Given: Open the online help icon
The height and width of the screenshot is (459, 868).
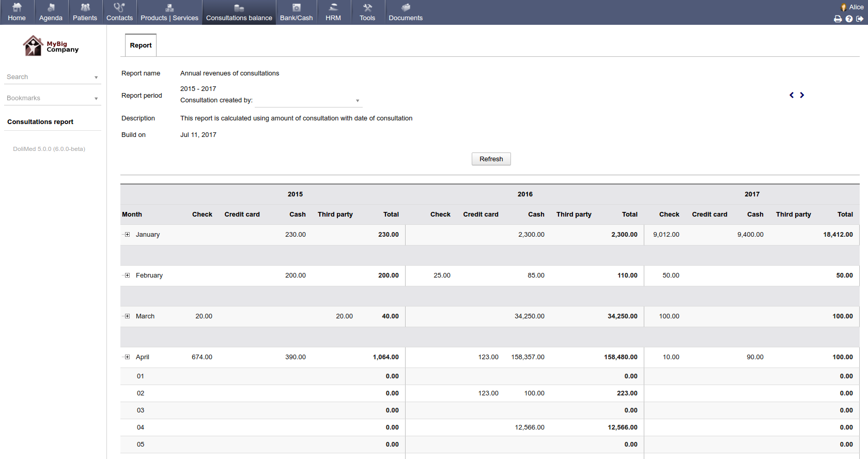Looking at the screenshot, I should coord(849,19).
